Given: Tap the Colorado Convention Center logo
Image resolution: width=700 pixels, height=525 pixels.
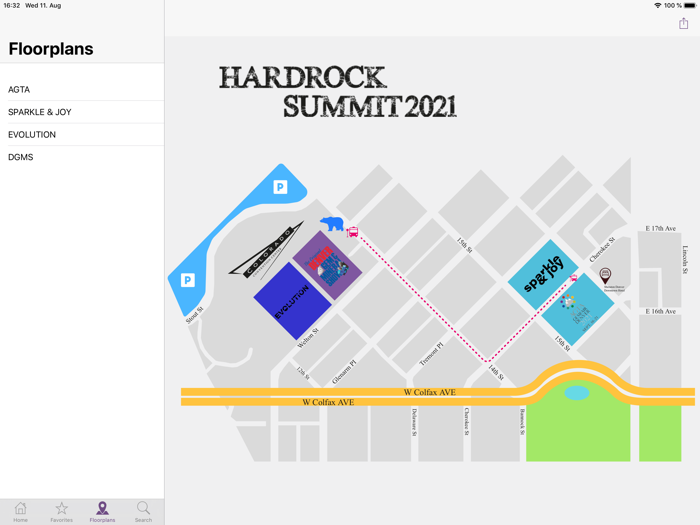Looking at the screenshot, I should pyautogui.click(x=267, y=251).
